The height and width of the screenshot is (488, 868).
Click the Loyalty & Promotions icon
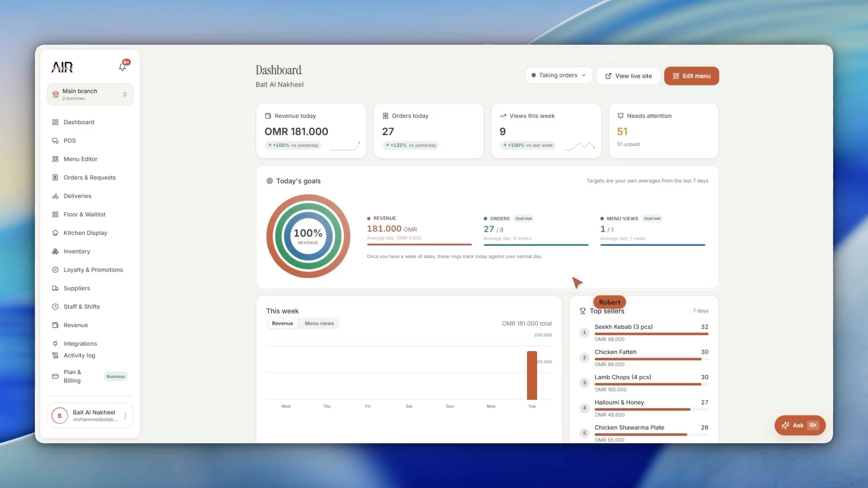click(x=55, y=270)
